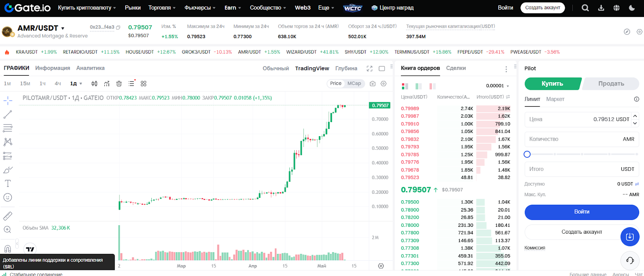The height and width of the screenshot is (276, 644).
Task: Select the Продать (sell) side
Action: point(611,83)
